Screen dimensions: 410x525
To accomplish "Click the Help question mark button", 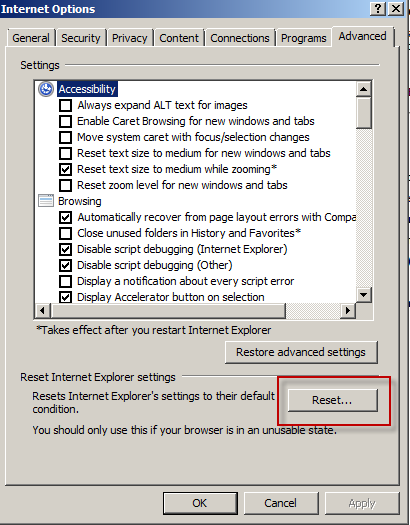I will (378, 9).
